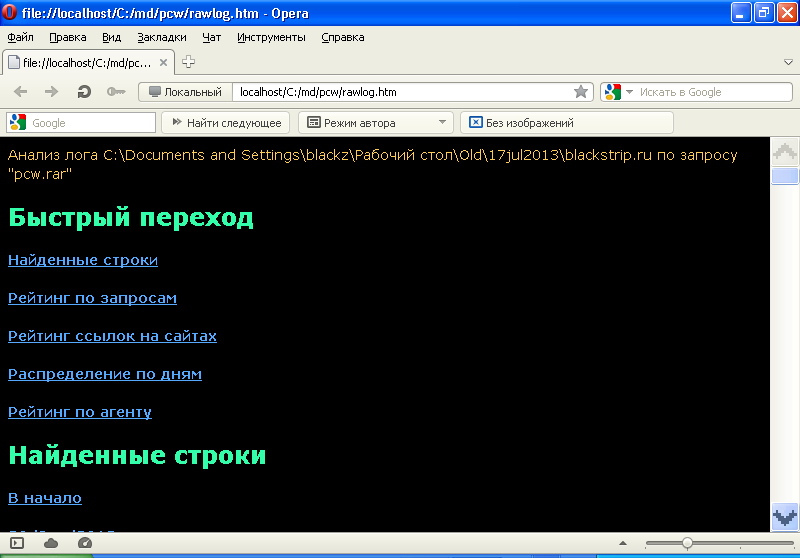The image size is (800, 558).
Task: Open a new tab with plus icon
Action: click(x=188, y=62)
